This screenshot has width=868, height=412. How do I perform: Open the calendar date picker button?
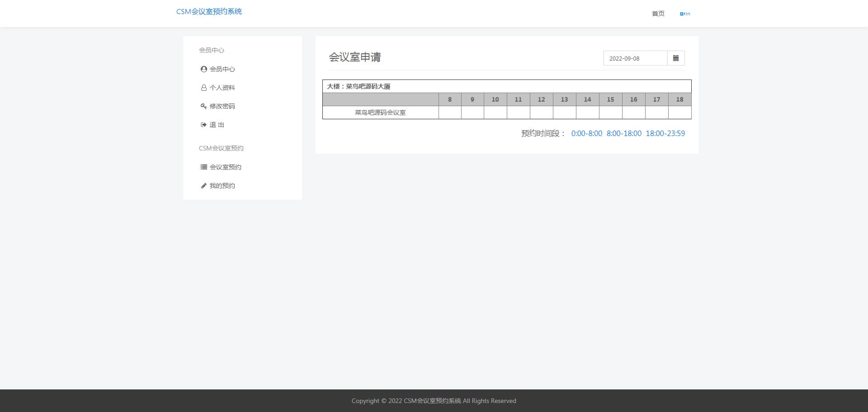tap(676, 58)
